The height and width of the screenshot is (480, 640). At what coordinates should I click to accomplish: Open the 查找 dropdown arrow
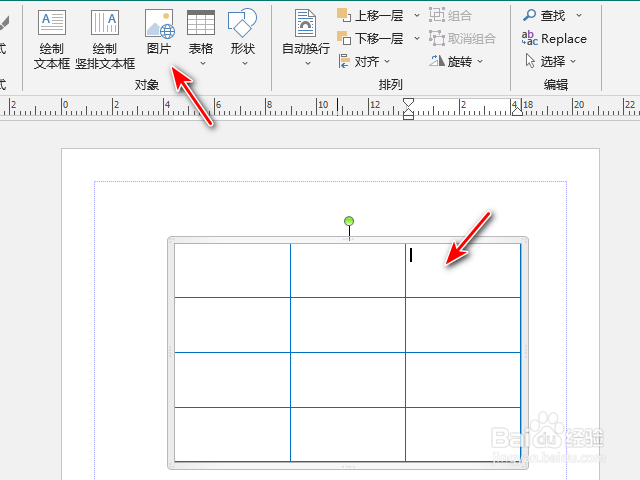pos(579,16)
